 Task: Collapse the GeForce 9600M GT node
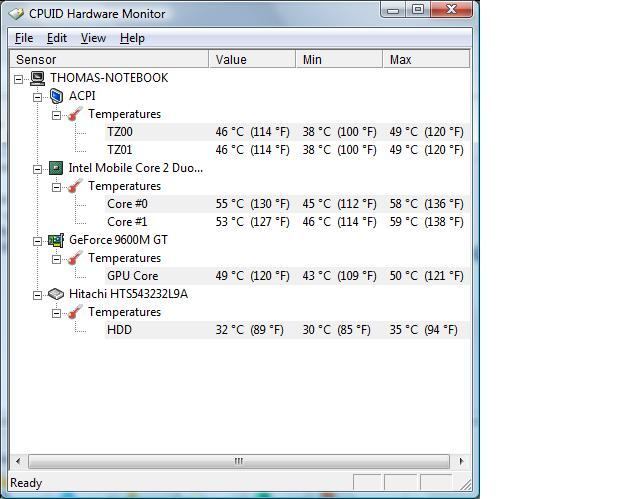tap(38, 241)
